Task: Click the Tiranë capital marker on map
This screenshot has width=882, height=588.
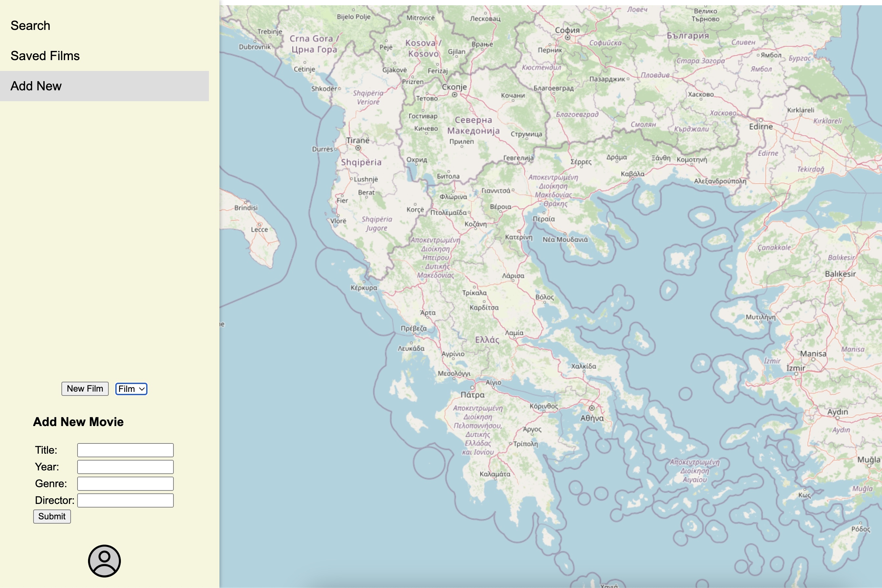Action: (358, 148)
